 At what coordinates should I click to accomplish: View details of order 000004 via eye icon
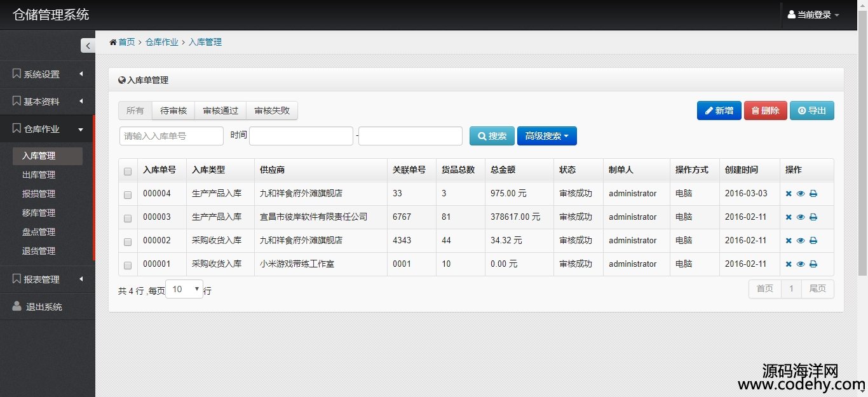[x=801, y=194]
